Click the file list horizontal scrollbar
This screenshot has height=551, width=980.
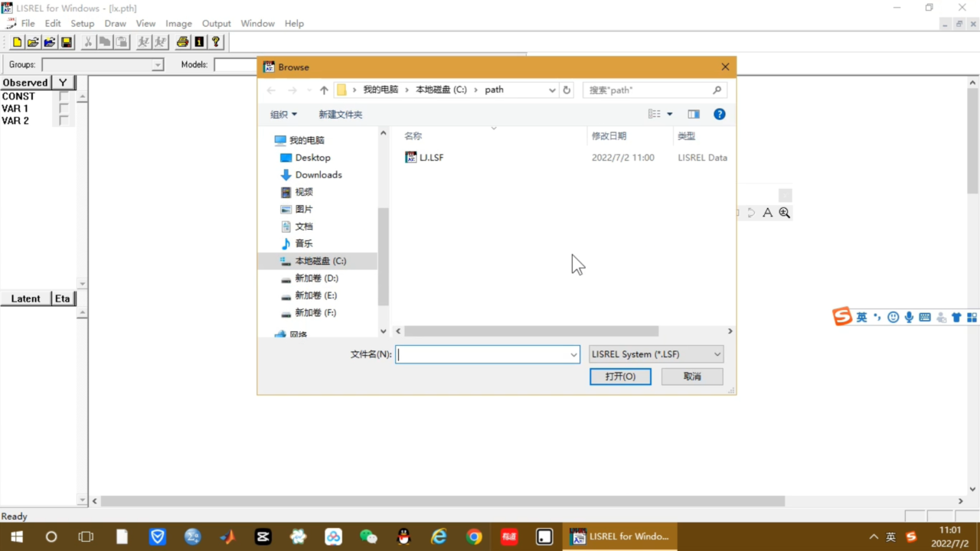click(531, 331)
